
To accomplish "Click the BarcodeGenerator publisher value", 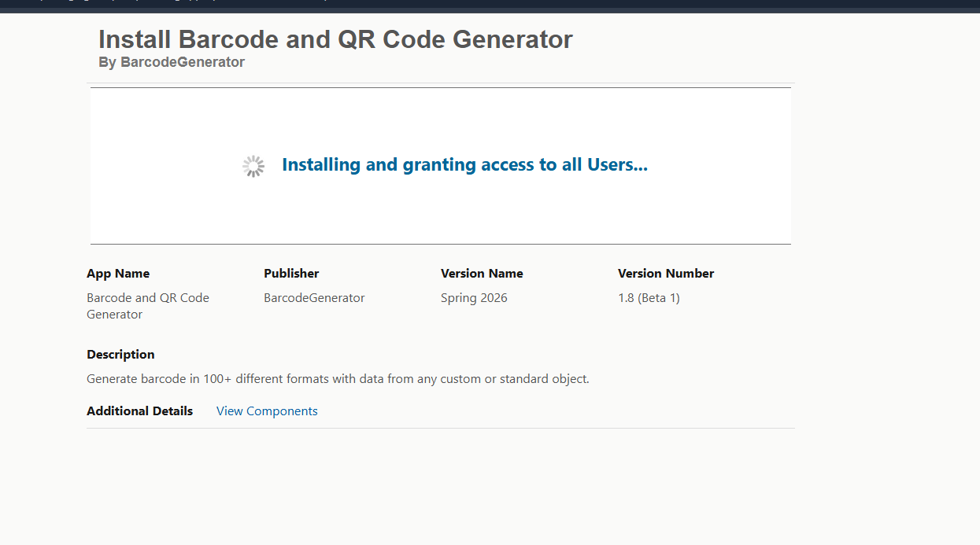I will 314,298.
